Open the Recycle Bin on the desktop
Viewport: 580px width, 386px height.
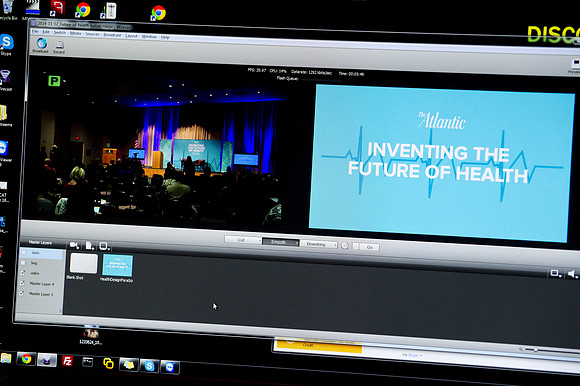tap(8, 10)
